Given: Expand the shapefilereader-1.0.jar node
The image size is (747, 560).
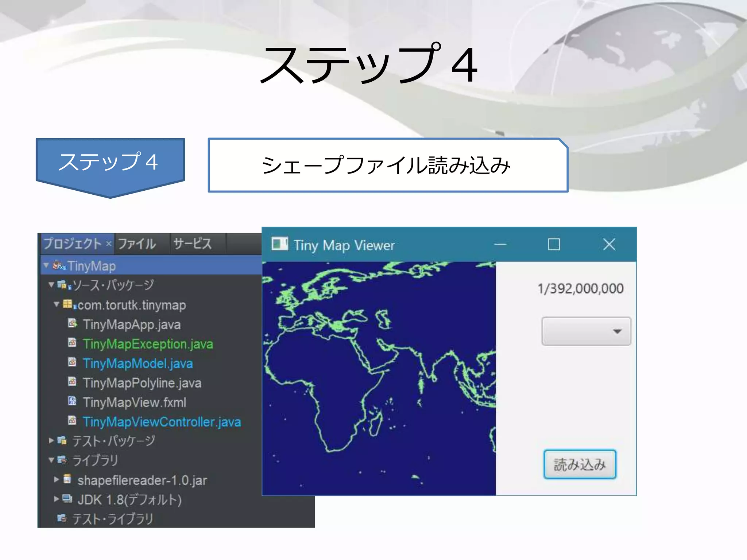Looking at the screenshot, I should (x=57, y=479).
